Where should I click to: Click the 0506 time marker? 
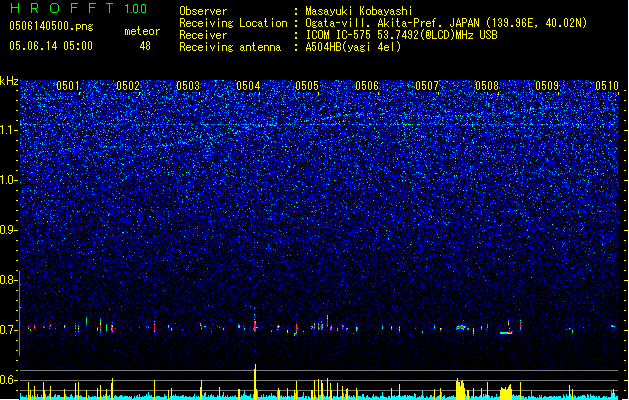(367, 86)
